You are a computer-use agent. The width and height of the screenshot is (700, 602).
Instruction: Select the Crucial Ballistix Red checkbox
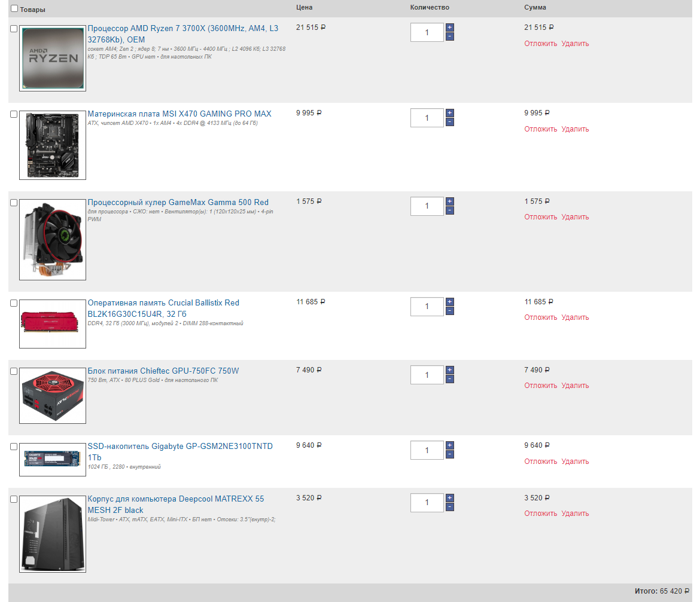[x=14, y=302]
